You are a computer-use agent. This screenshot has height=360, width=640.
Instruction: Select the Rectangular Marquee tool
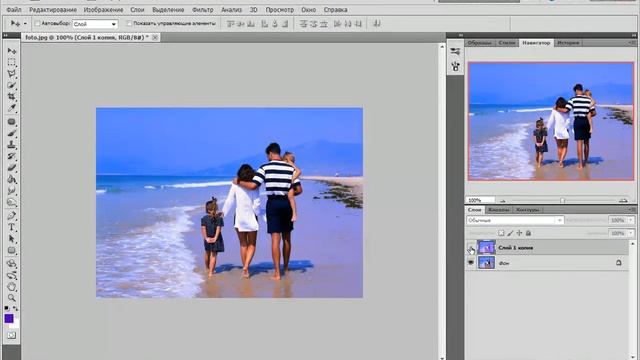(11, 62)
